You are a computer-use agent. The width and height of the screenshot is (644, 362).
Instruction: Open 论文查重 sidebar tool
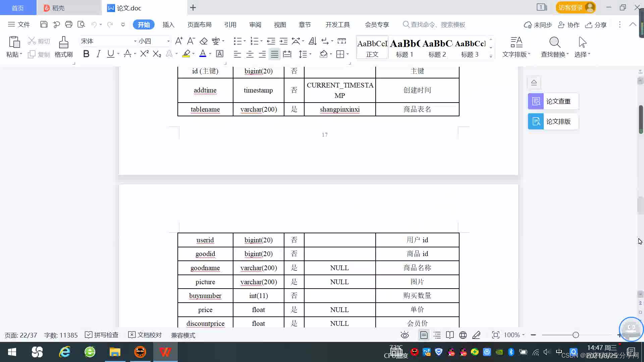coord(552,101)
